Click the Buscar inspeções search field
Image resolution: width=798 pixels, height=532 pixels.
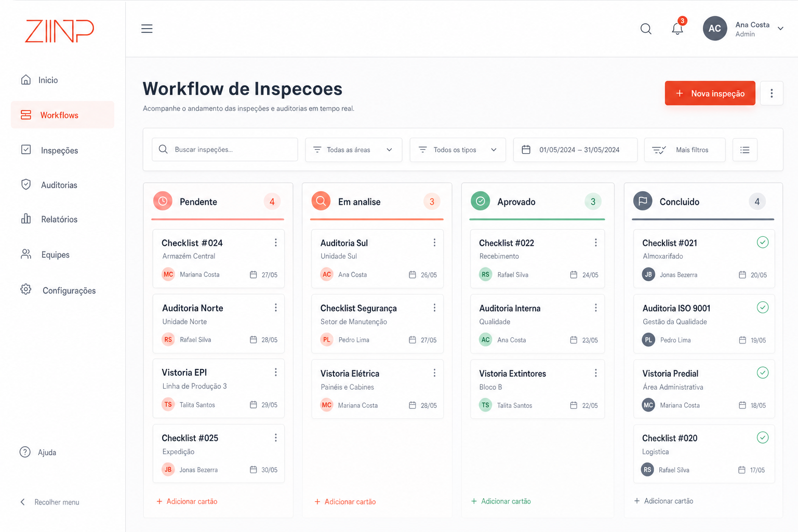click(x=225, y=150)
